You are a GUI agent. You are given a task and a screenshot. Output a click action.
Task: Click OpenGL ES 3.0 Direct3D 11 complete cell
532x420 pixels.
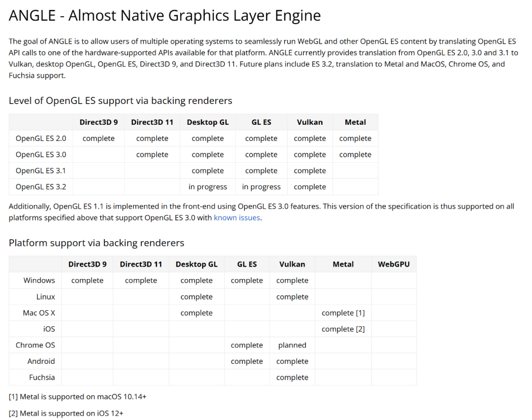pyautogui.click(x=152, y=154)
